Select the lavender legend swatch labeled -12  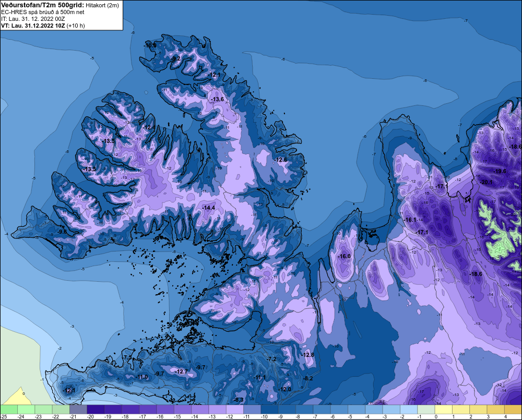(235, 409)
